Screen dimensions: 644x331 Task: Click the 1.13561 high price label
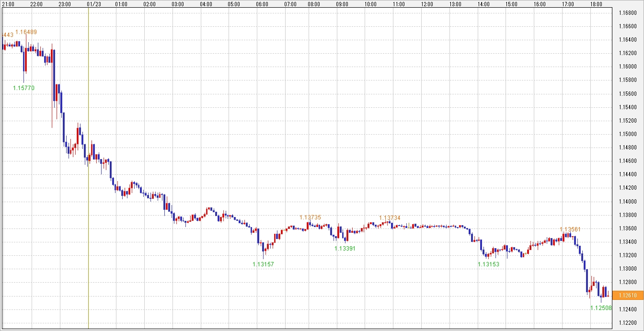570,229
